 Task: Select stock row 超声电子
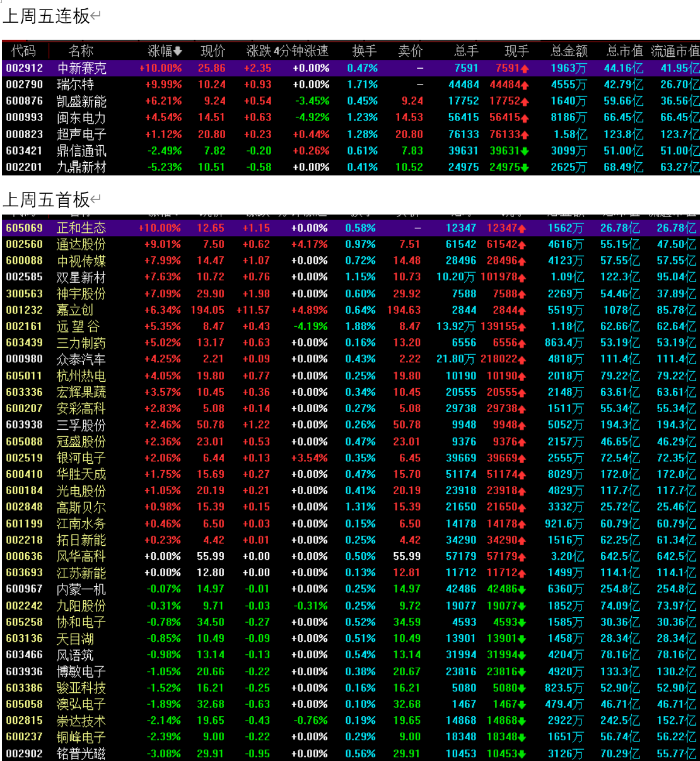(x=351, y=134)
